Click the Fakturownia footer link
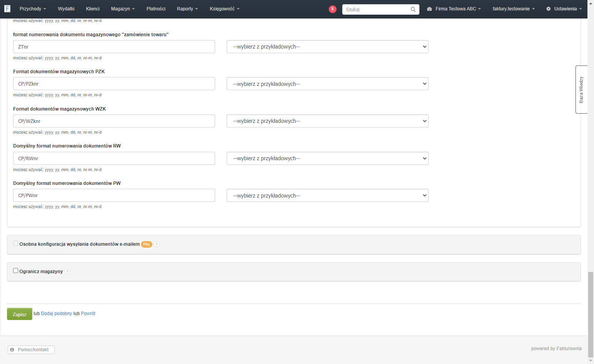 click(569, 349)
